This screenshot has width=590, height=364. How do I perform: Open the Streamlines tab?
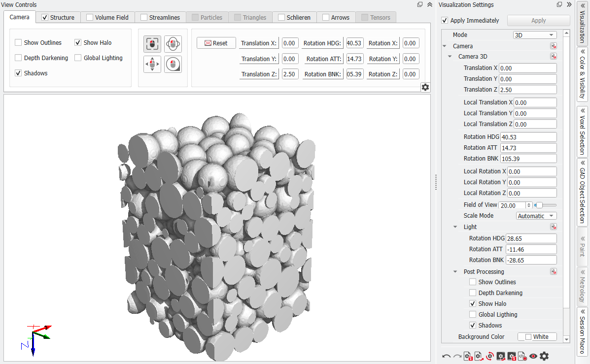[160, 17]
